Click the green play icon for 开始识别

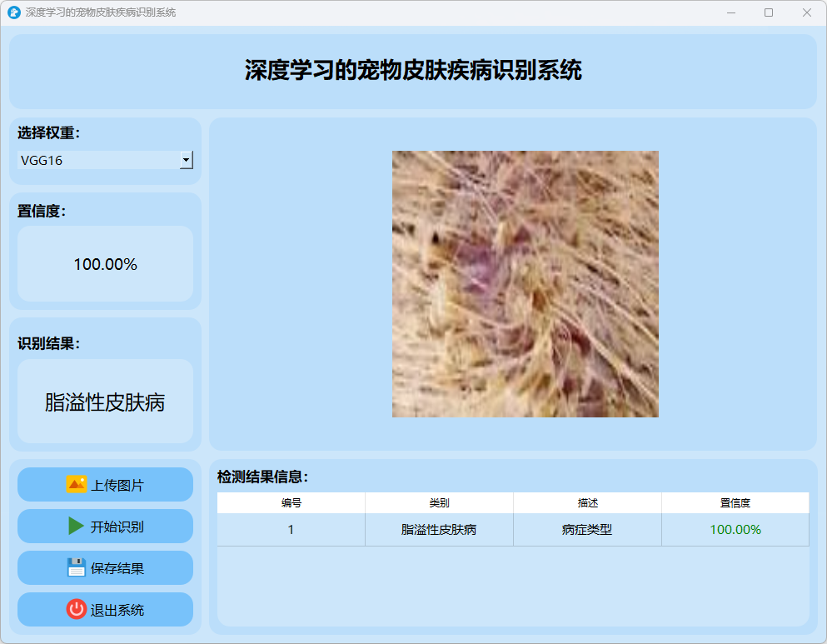click(x=77, y=526)
